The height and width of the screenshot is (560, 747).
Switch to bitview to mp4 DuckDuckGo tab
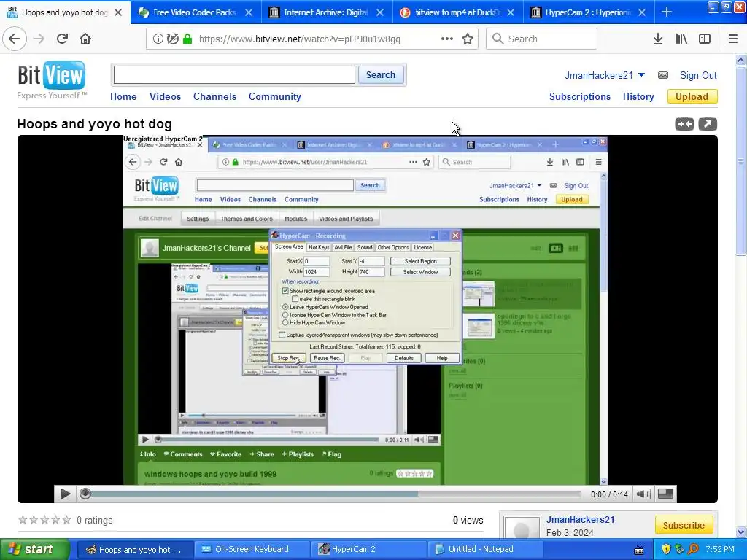(457, 12)
